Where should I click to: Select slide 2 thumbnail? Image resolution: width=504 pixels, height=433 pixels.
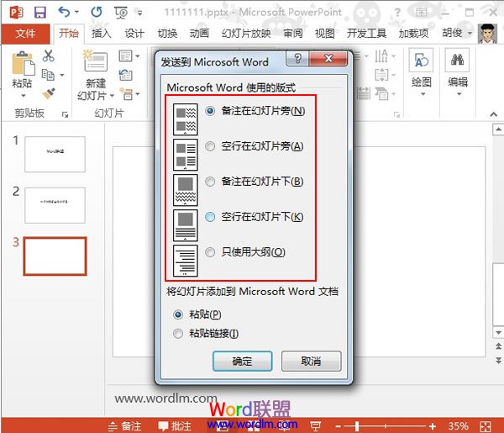point(55,205)
